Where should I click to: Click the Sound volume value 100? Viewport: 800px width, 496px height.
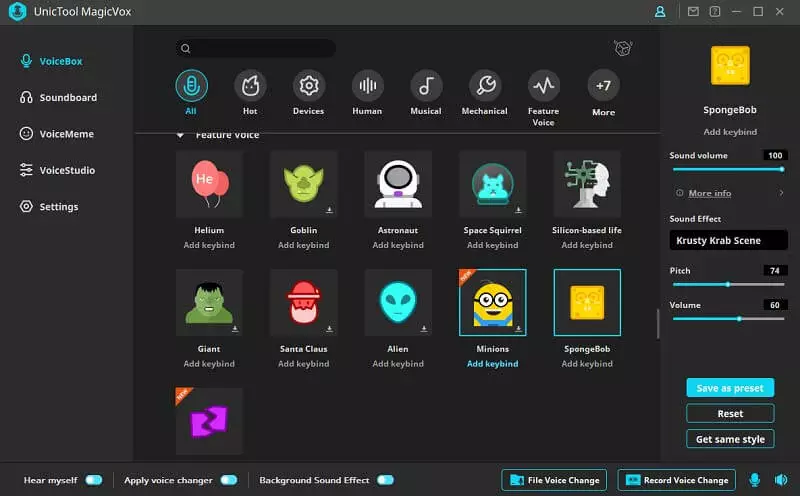coord(775,156)
